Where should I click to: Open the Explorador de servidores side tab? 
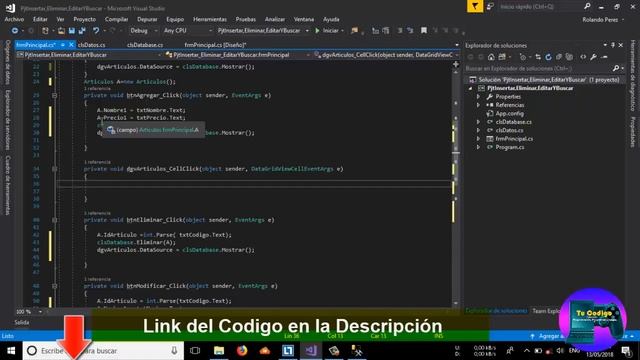(7, 120)
